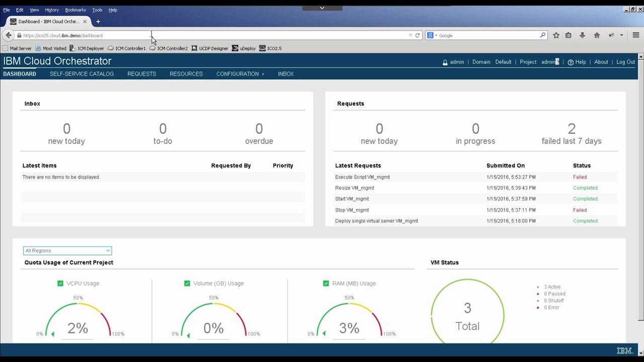Click the VCPU Usage gauge
The width and height of the screenshot is (644, 362).
pos(78,320)
